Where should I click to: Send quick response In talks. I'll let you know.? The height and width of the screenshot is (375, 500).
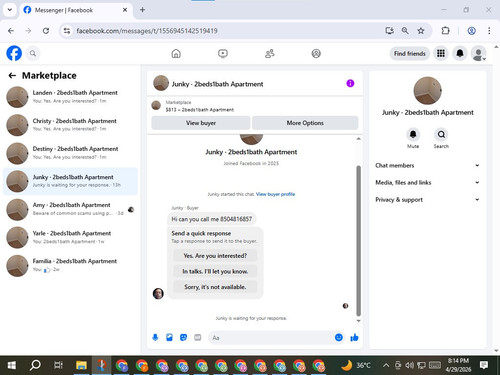tap(215, 271)
